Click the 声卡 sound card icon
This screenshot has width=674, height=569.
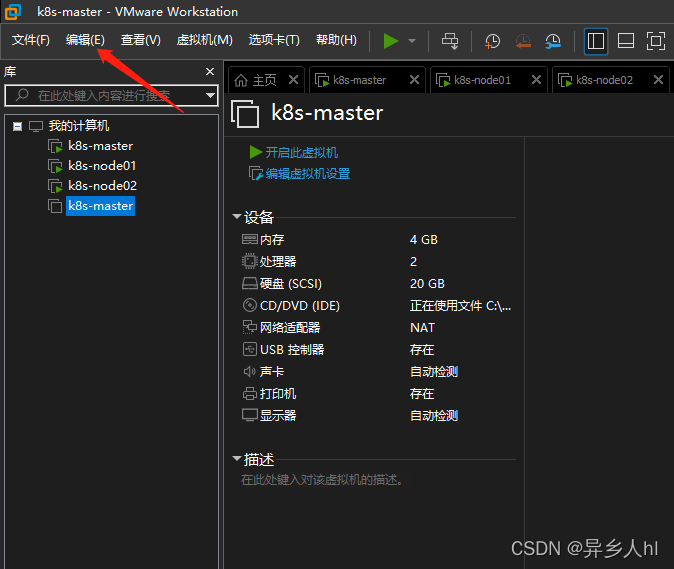click(x=250, y=371)
